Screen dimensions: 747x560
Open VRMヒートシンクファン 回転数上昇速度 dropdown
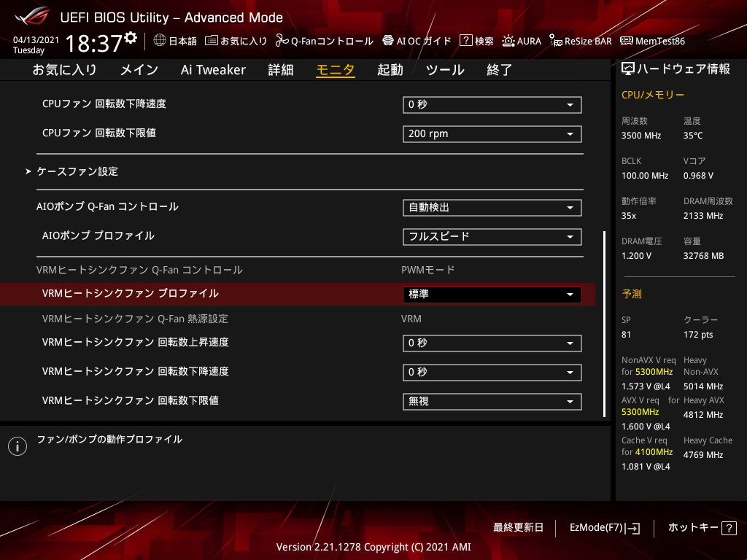492,343
